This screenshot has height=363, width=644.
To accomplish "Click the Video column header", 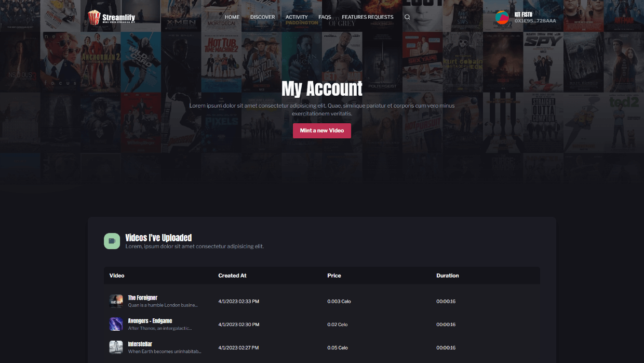I will coord(117,276).
